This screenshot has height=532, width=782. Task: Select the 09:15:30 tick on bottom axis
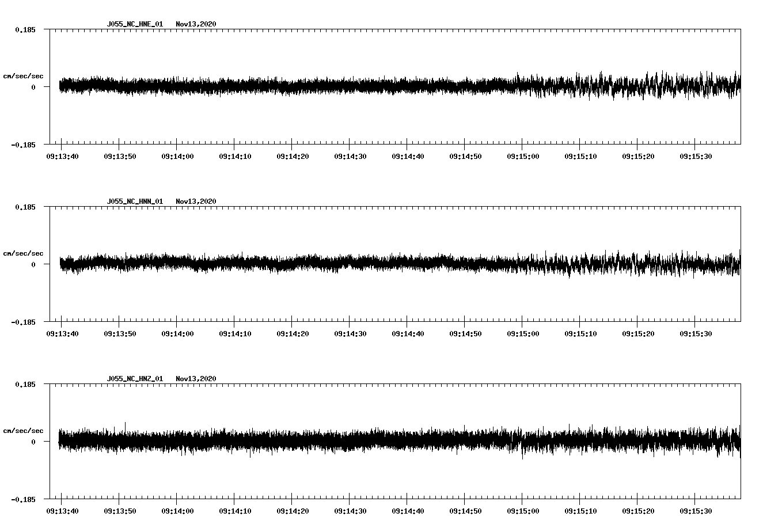tap(696, 510)
